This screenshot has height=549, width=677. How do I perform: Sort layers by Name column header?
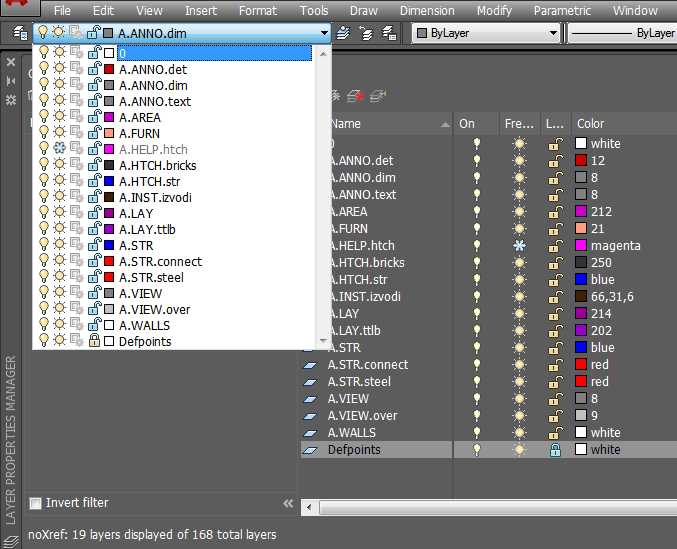[390, 124]
